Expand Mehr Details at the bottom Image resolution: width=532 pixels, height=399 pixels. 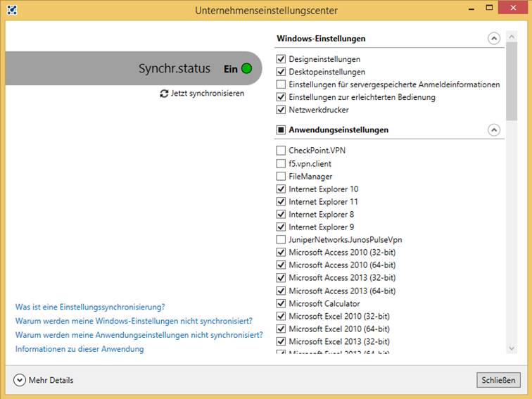coord(20,380)
